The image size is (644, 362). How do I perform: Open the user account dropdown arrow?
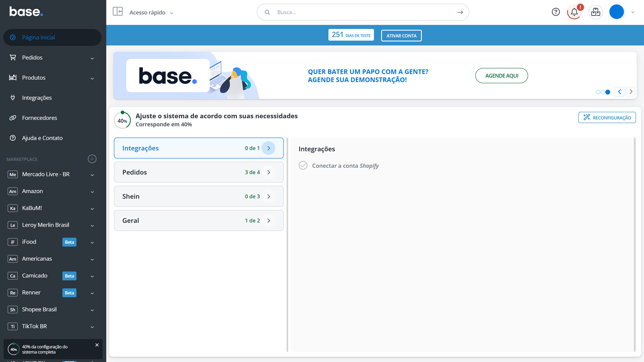633,12
